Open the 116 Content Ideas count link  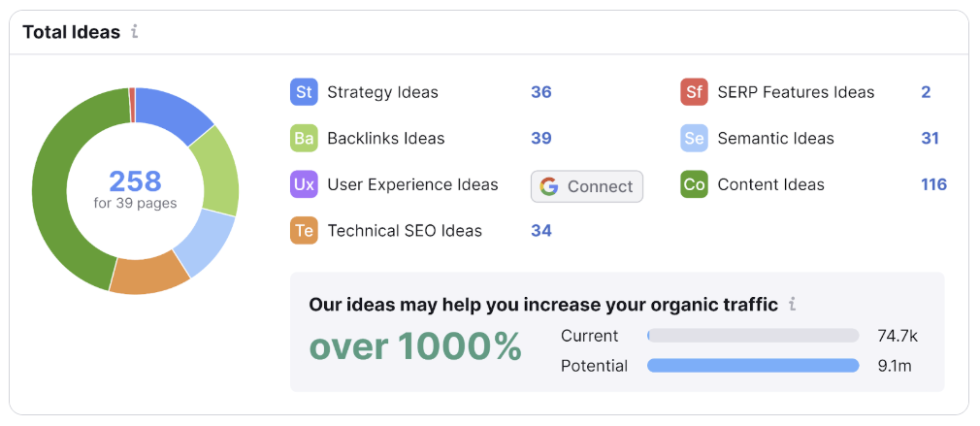point(933,184)
